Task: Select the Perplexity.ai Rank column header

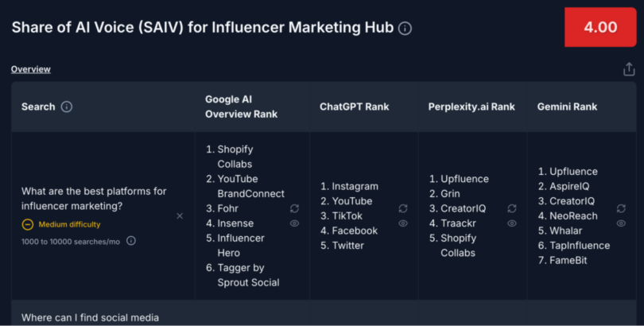Action: (471, 107)
